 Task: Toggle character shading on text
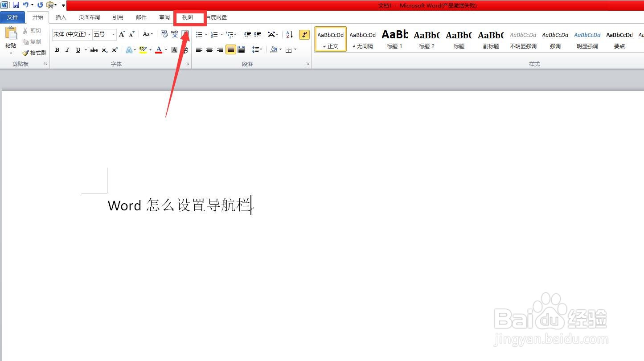pyautogui.click(x=174, y=50)
